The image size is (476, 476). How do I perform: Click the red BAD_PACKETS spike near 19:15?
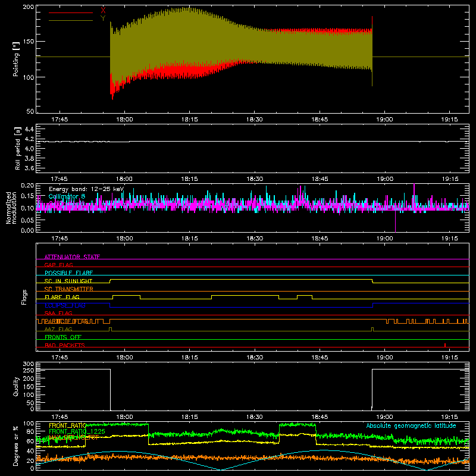[x=444, y=345]
